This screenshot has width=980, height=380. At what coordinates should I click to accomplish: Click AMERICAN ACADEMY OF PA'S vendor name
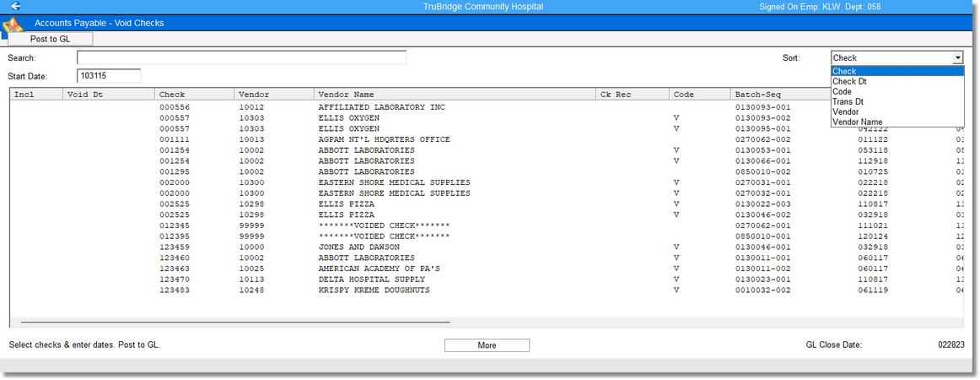379,269
